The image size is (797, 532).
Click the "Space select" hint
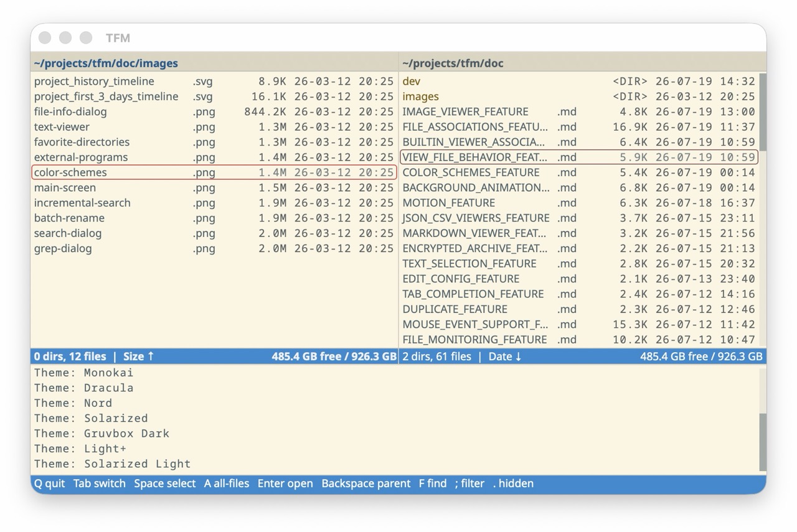pos(165,483)
